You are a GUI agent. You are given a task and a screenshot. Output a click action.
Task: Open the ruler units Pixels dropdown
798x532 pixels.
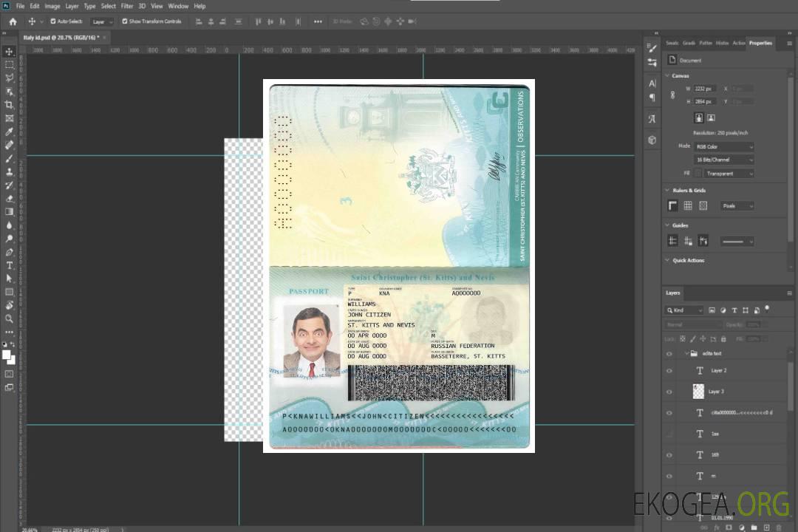[737, 206]
